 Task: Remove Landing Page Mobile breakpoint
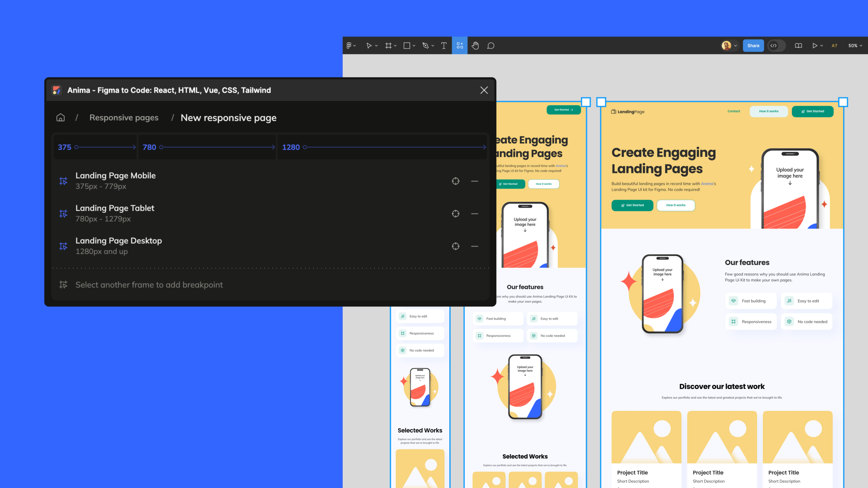(475, 181)
